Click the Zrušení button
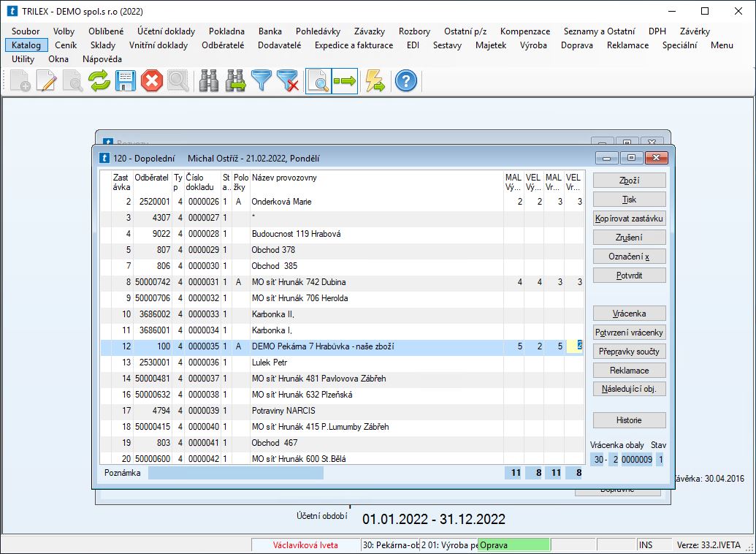Viewport: 756px width, 554px height. pos(629,238)
